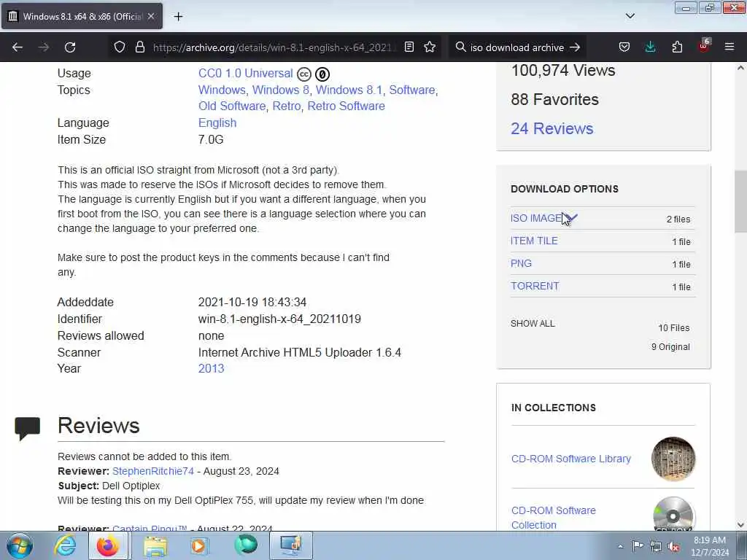Viewport: 747px width, 560px height.
Task: Click the padlock site security icon
Action: pos(139,47)
